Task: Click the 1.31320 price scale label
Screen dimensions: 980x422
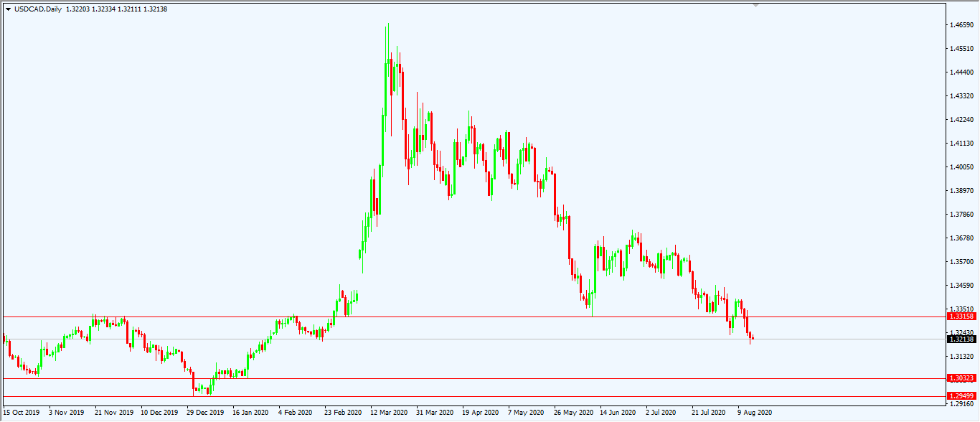Action: (961, 357)
